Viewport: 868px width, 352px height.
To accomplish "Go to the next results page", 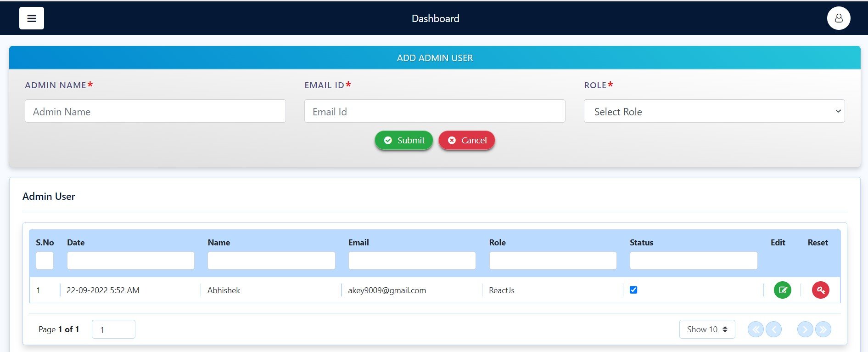I will pyautogui.click(x=805, y=329).
